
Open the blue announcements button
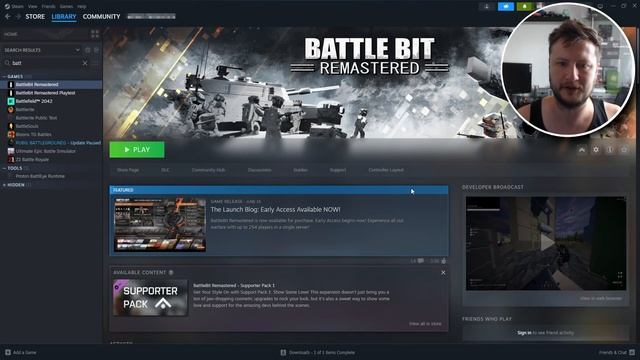click(506, 7)
